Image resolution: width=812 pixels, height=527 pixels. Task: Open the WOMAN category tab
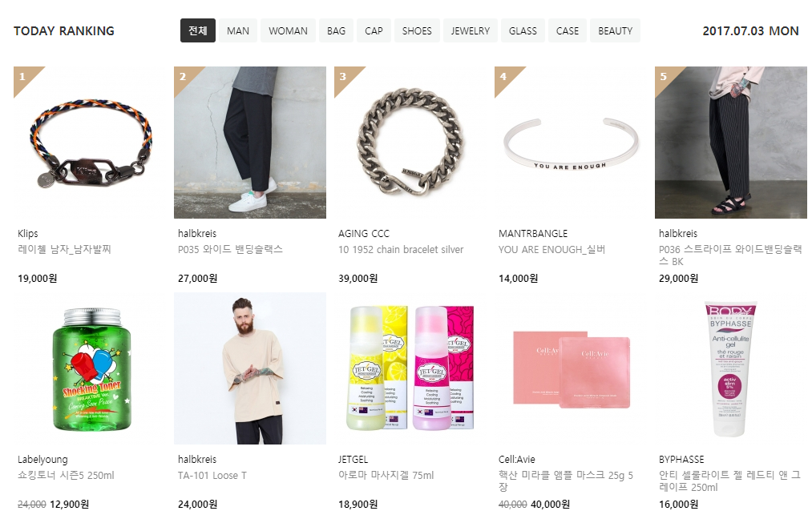tap(288, 31)
